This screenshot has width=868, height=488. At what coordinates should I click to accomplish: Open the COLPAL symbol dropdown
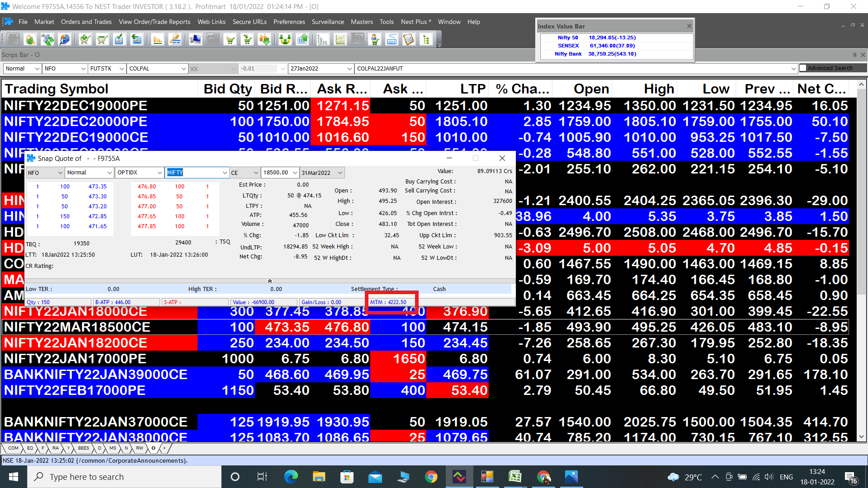pos(184,69)
